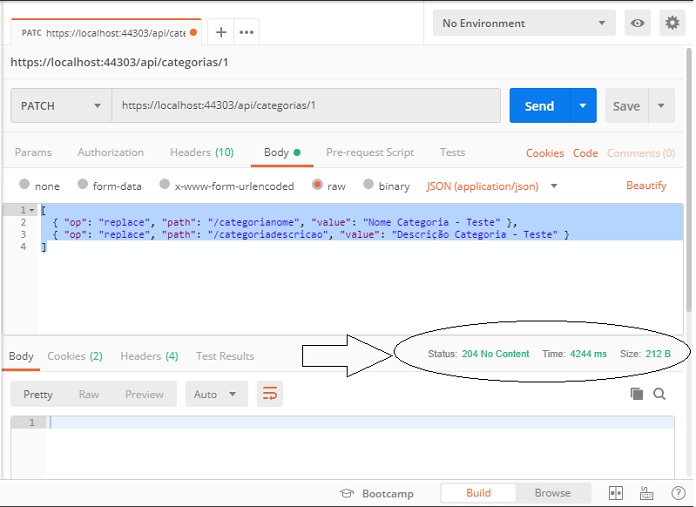
Task: Expand Save button dropdown arrow
Action: point(661,106)
